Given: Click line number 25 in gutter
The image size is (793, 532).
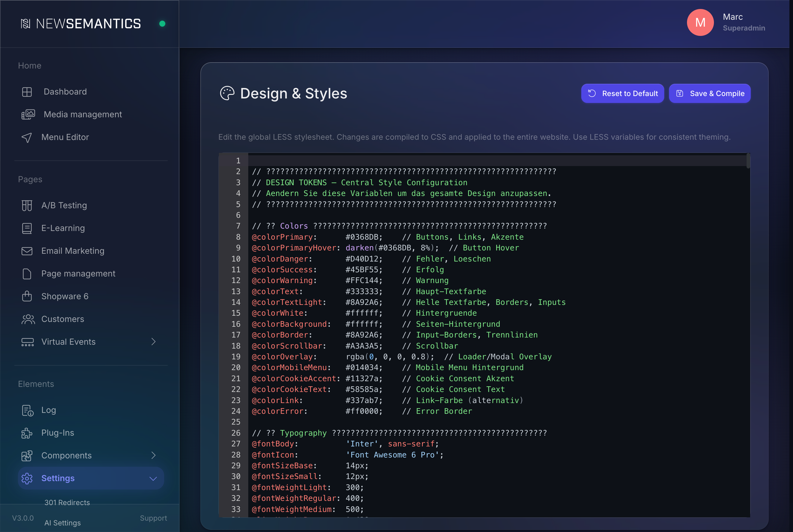Looking at the screenshot, I should 236,422.
